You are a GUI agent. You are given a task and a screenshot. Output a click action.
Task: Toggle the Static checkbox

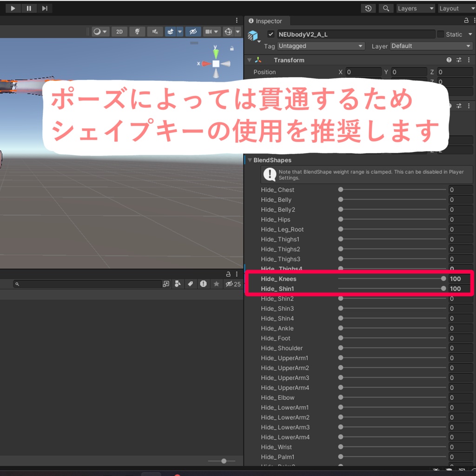click(x=440, y=34)
